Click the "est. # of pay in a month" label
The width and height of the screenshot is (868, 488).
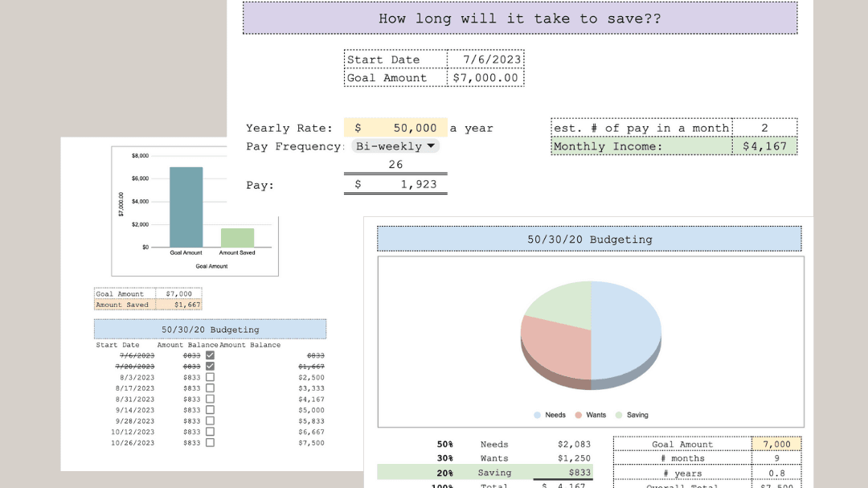(641, 128)
